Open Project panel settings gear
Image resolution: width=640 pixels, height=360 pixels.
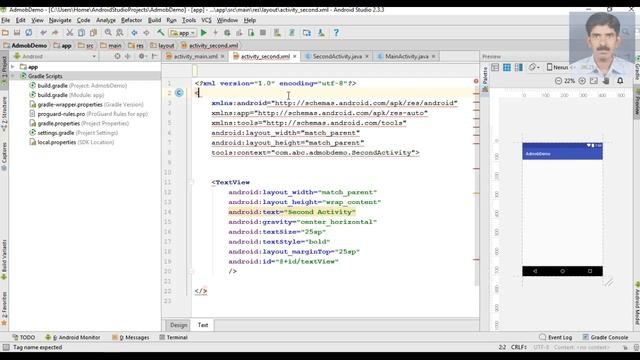tap(141, 56)
